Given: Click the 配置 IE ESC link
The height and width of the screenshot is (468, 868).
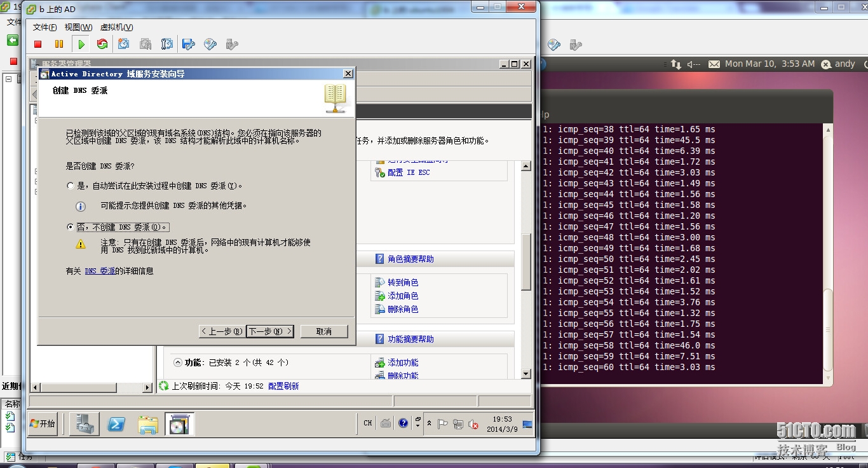Looking at the screenshot, I should click(x=409, y=172).
